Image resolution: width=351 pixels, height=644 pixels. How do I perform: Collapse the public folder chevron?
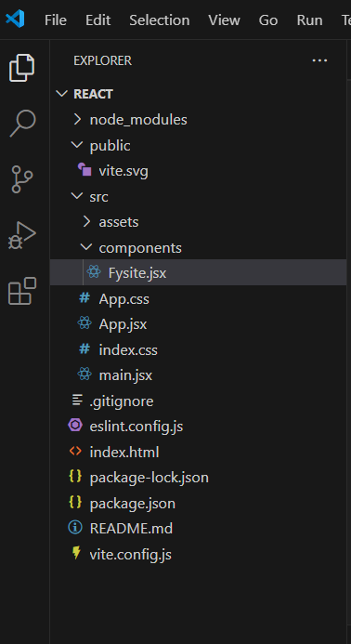coord(77,145)
